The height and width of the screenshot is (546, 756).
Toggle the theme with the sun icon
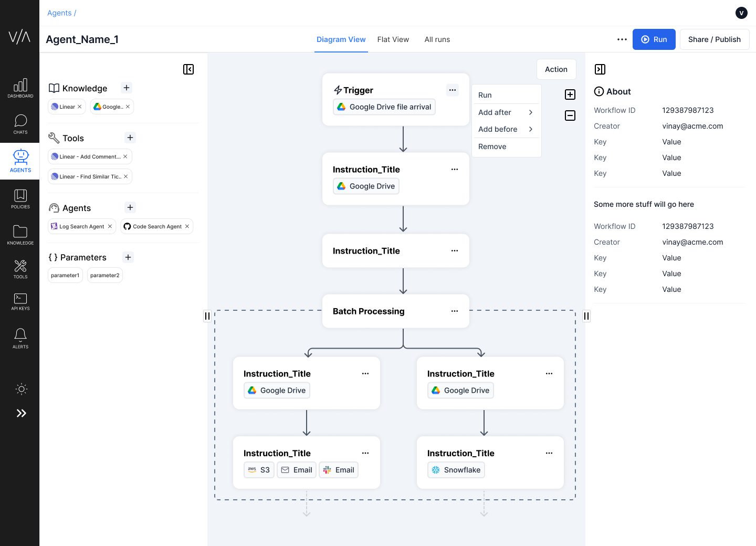tap(21, 389)
